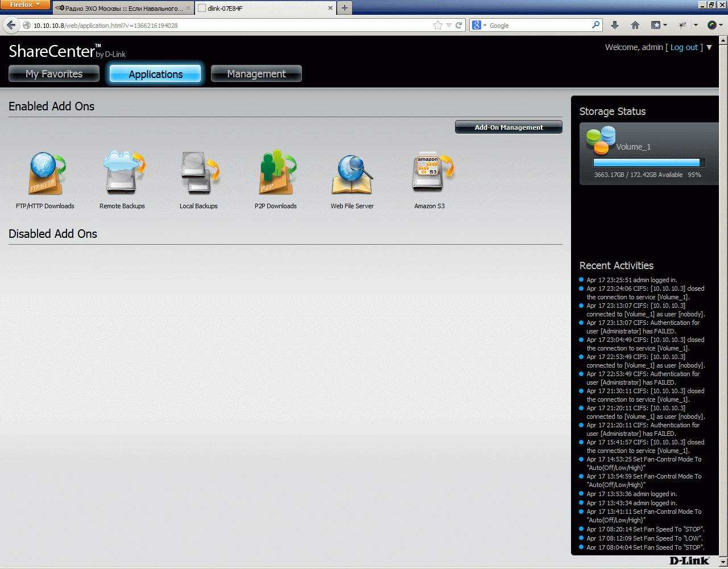The height and width of the screenshot is (569, 728).
Task: Expand the dropdown arrow next to Log out
Action: [709, 47]
